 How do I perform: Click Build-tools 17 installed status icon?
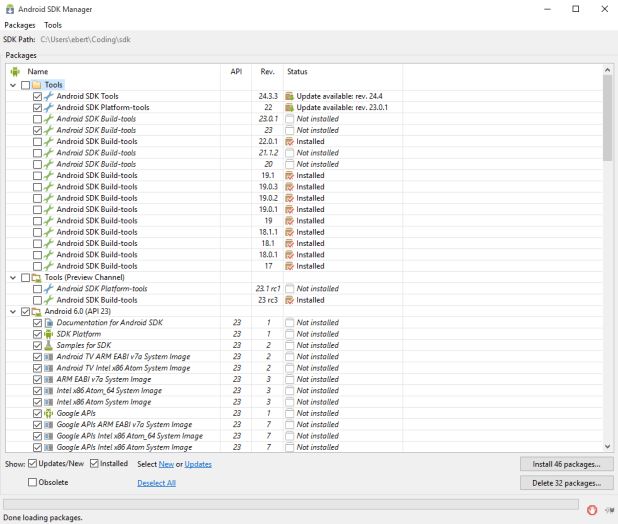(x=290, y=266)
